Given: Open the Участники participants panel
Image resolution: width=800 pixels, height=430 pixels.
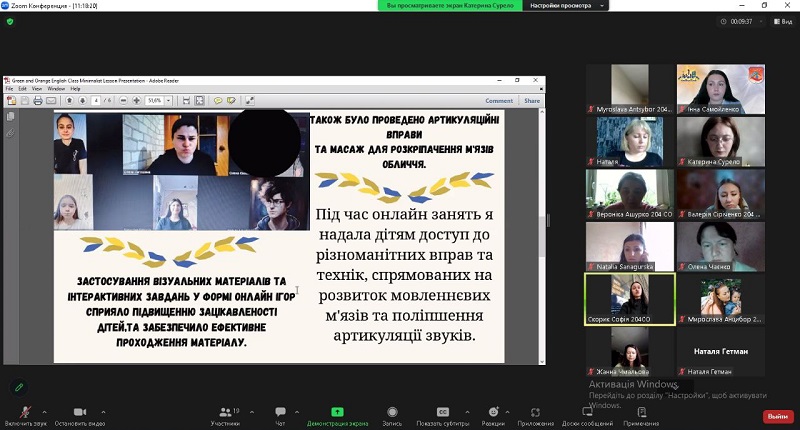Looking at the screenshot, I should [x=224, y=412].
